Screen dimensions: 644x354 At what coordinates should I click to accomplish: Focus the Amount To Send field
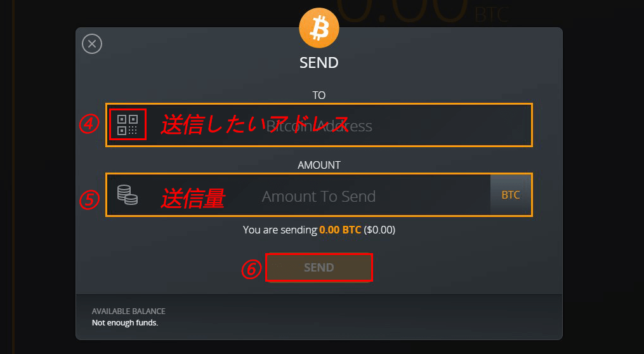pos(299,195)
